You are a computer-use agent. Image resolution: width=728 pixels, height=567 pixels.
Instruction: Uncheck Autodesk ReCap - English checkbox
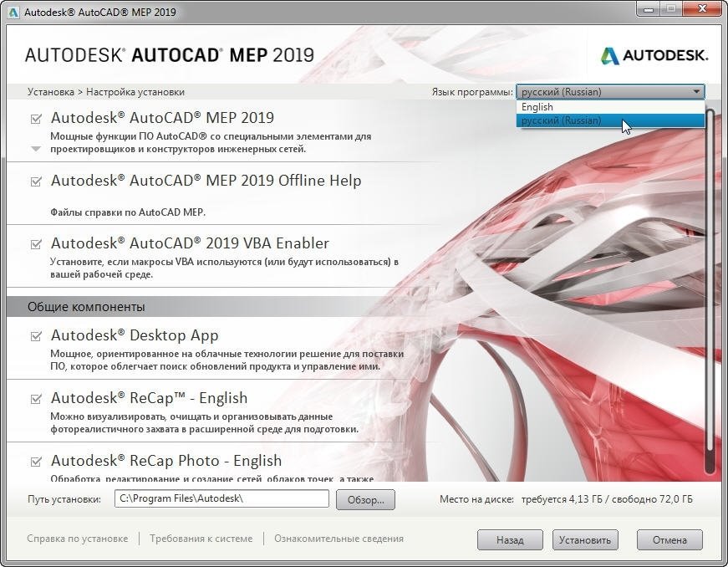tap(36, 399)
